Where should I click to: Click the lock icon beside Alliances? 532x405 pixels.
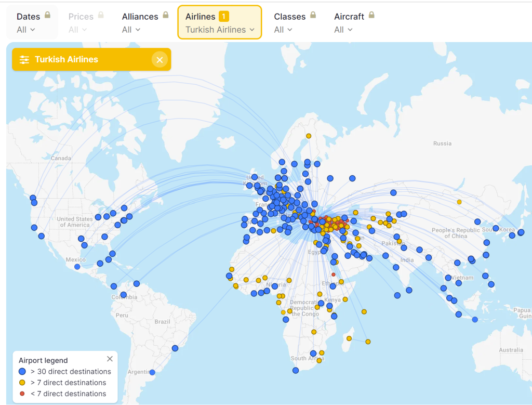[166, 15]
